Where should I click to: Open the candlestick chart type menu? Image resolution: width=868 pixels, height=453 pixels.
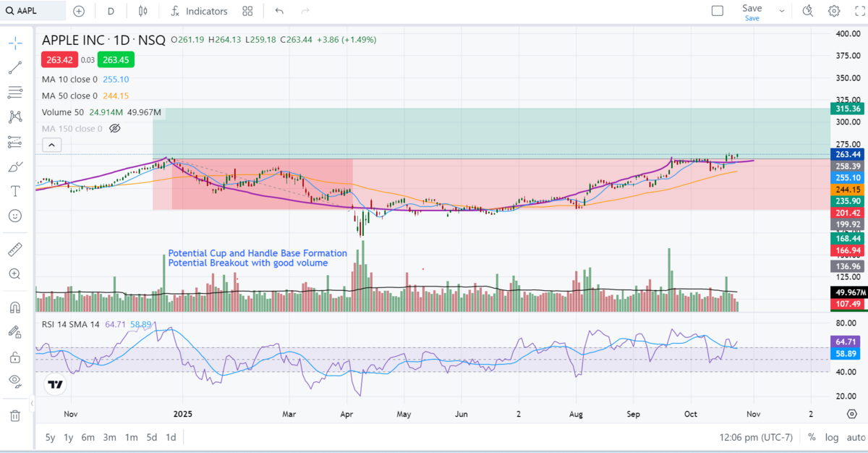tap(142, 11)
